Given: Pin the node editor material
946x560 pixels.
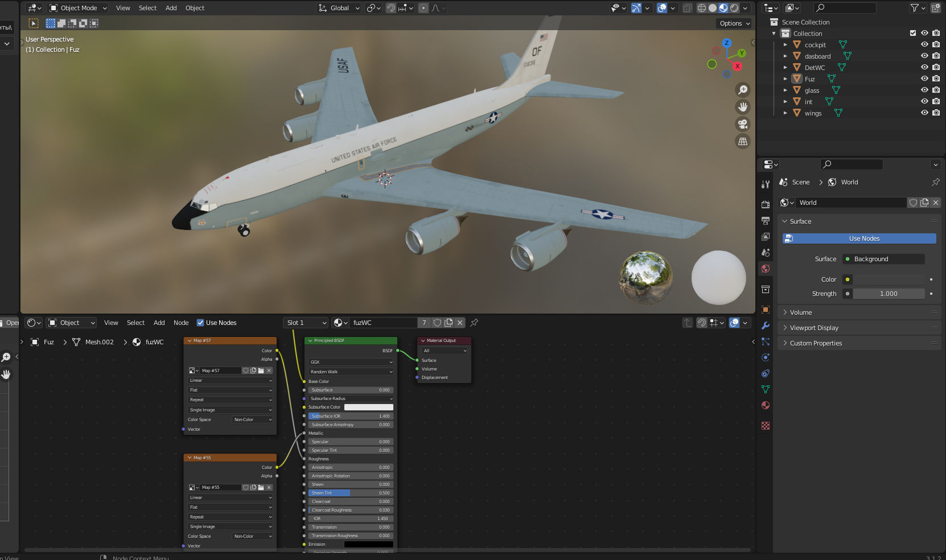Looking at the screenshot, I should 474,323.
